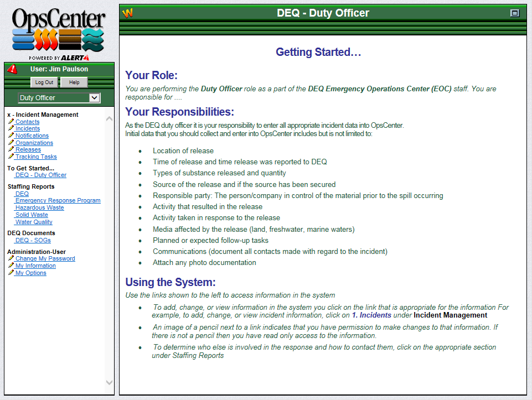Screen dimensions: 532x400
Task: Click the pencil icon next to Releases
Action: coord(11,149)
